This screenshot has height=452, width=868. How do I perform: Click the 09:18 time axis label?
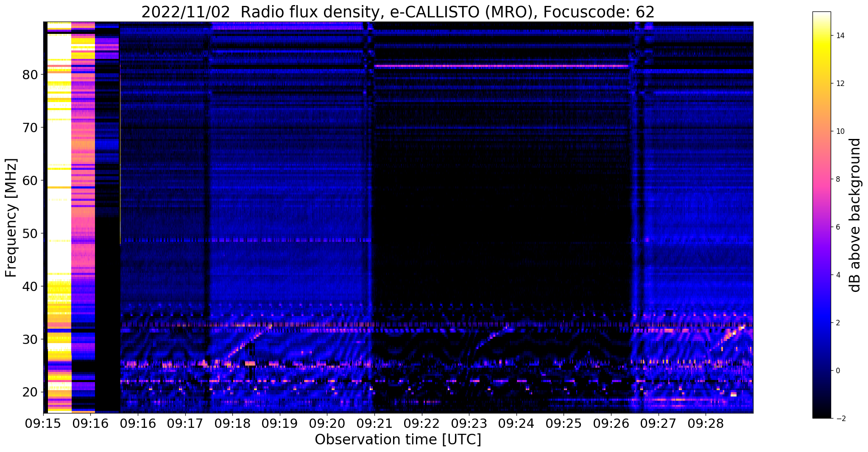[x=232, y=424]
